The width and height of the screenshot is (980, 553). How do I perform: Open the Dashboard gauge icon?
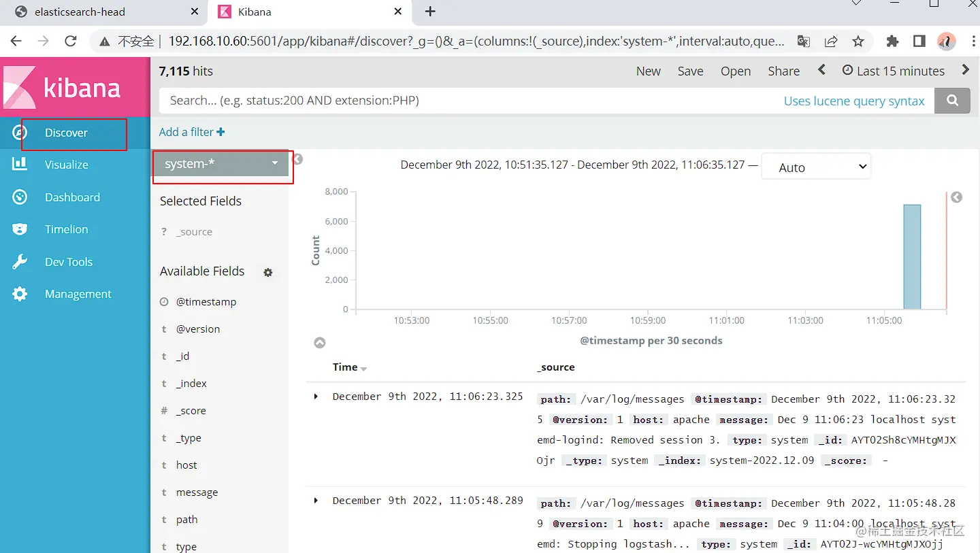[x=20, y=197]
